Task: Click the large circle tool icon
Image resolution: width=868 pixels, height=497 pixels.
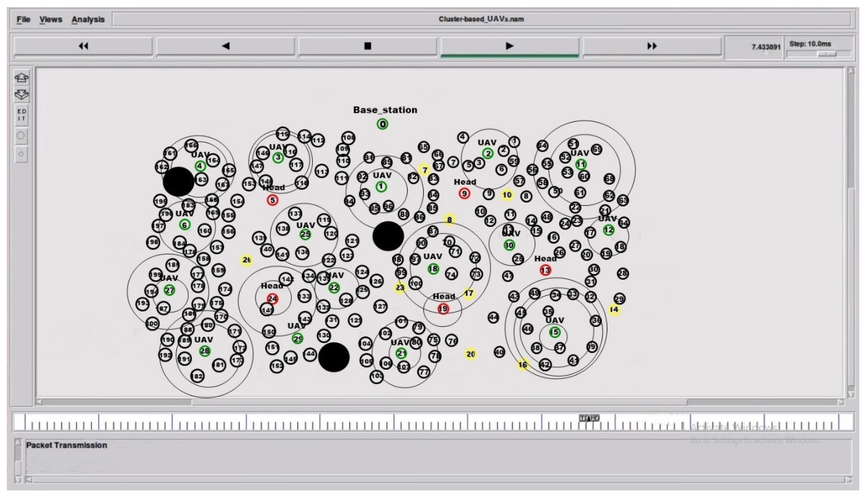Action: (x=21, y=136)
